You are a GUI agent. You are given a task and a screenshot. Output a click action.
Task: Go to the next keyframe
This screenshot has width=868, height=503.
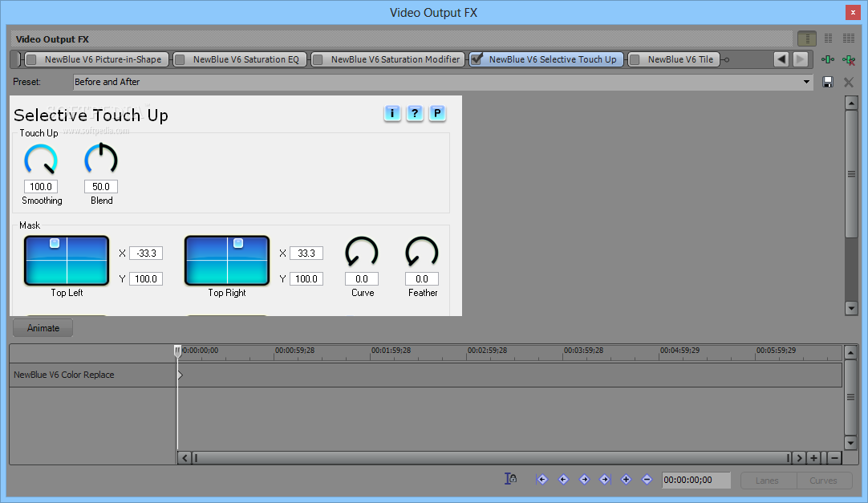click(x=584, y=479)
